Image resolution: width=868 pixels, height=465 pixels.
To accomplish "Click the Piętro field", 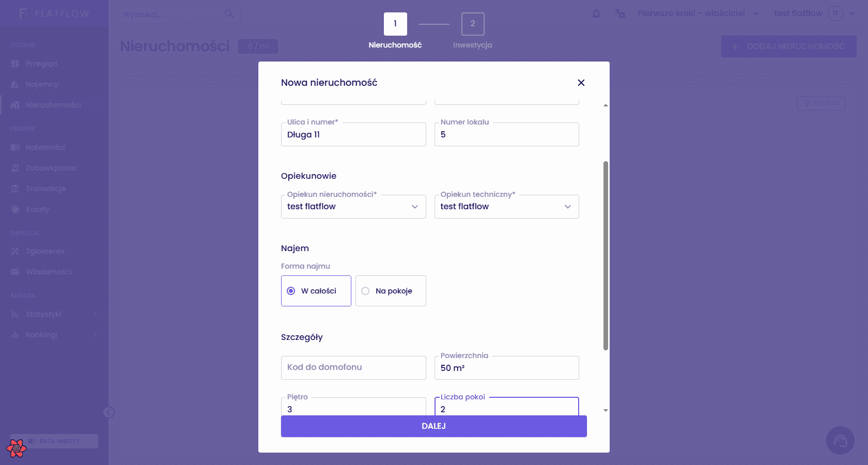I will tap(353, 407).
